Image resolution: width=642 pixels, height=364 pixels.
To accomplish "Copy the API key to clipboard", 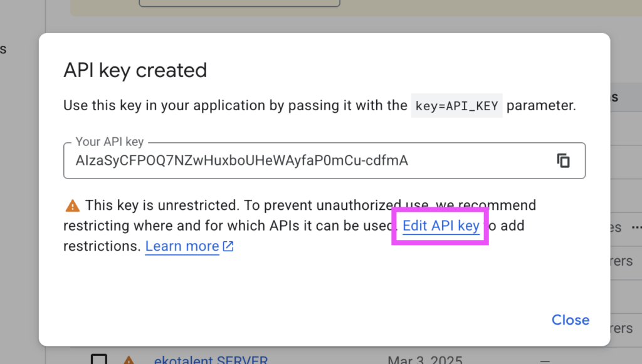I will [563, 160].
